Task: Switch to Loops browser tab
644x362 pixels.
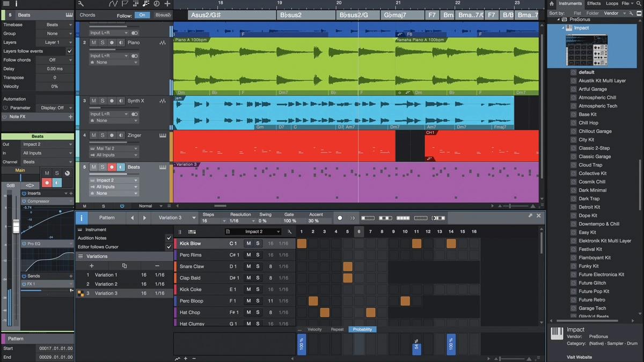Action: (612, 4)
